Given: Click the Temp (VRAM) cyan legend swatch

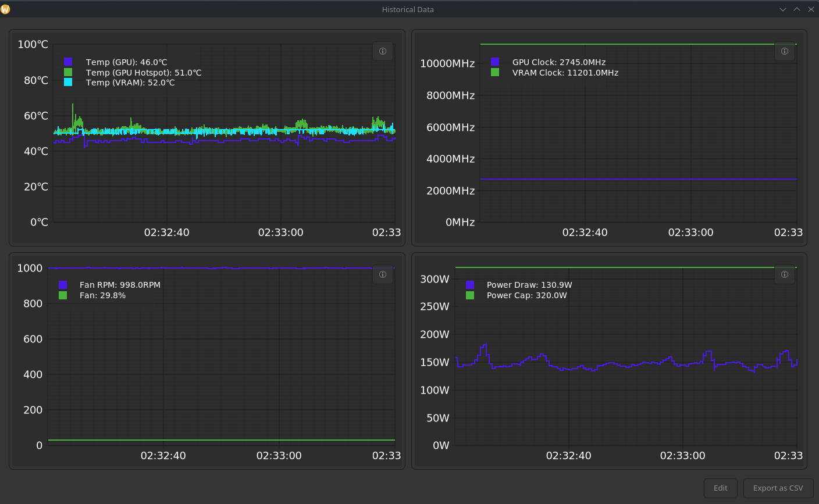Looking at the screenshot, I should pos(68,83).
